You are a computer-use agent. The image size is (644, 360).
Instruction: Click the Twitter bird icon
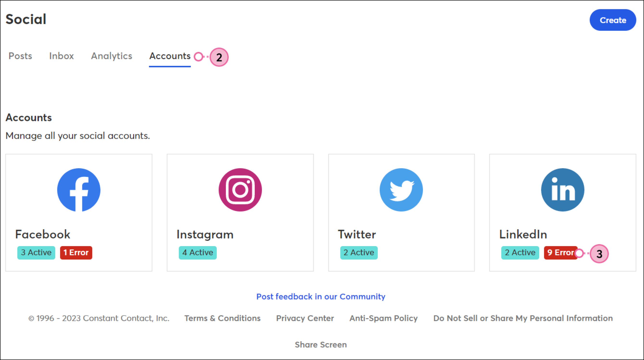(x=401, y=190)
